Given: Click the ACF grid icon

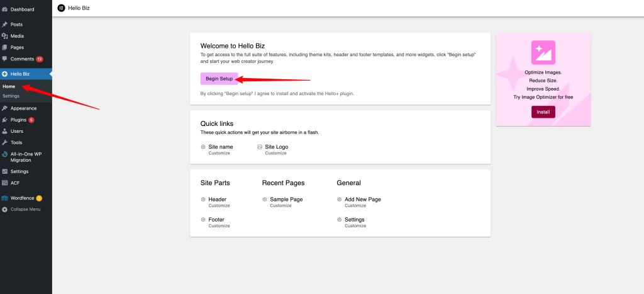Looking at the screenshot, I should click(4, 183).
